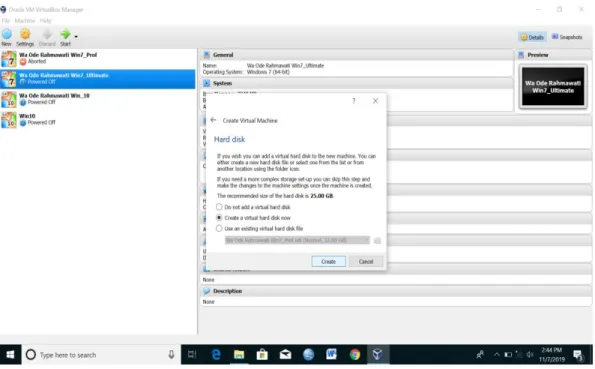Open Microsoft Edge from the taskbar
The height and width of the screenshot is (369, 595).
(x=216, y=355)
